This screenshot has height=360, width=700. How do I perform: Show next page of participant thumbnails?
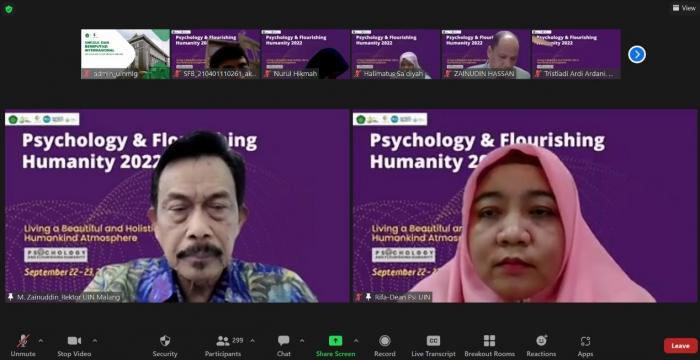pos(637,54)
